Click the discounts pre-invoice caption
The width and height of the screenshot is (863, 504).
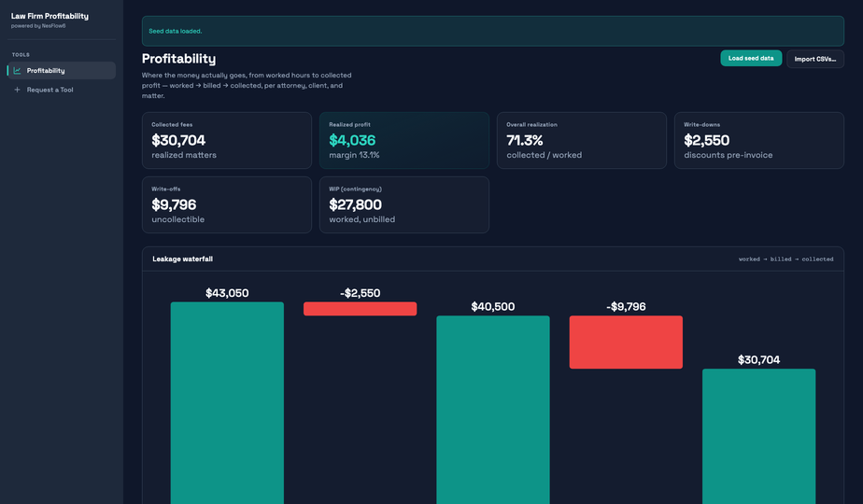coord(729,155)
